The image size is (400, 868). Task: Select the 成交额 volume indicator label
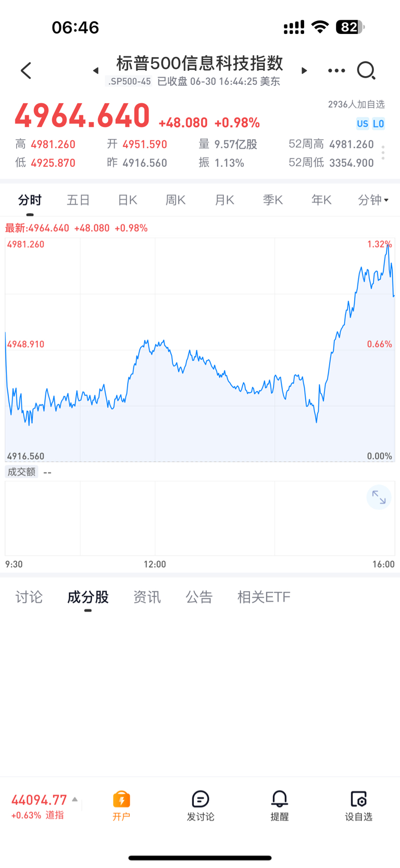(x=21, y=472)
